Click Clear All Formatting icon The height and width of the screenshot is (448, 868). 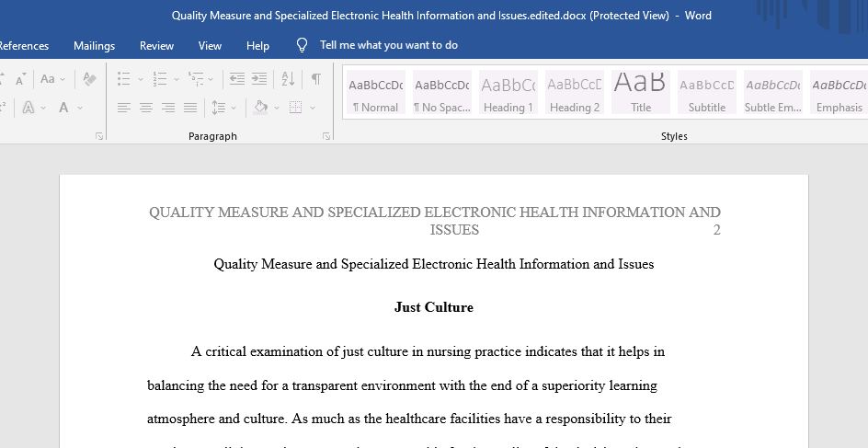[89, 79]
